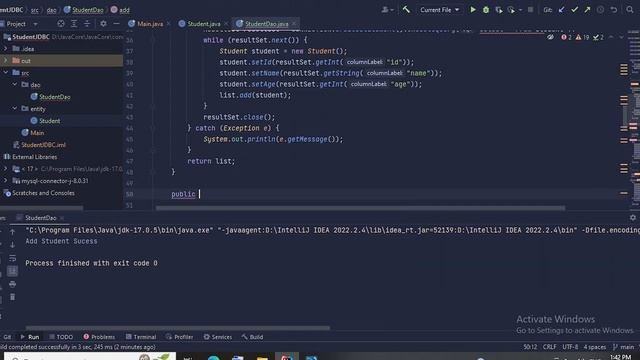Open the Profiler tool window
This screenshot has width=640, height=360.
tap(180, 337)
